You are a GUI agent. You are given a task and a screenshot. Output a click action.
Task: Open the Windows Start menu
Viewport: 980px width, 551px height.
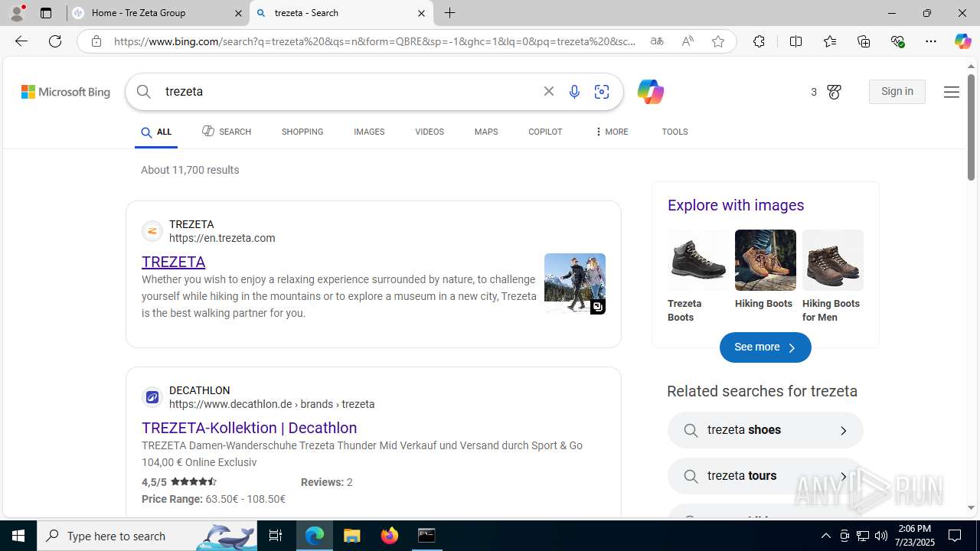pos(18,536)
